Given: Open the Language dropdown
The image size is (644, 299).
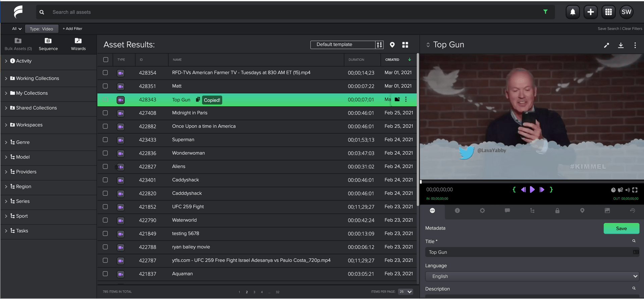Looking at the screenshot, I should point(532,276).
